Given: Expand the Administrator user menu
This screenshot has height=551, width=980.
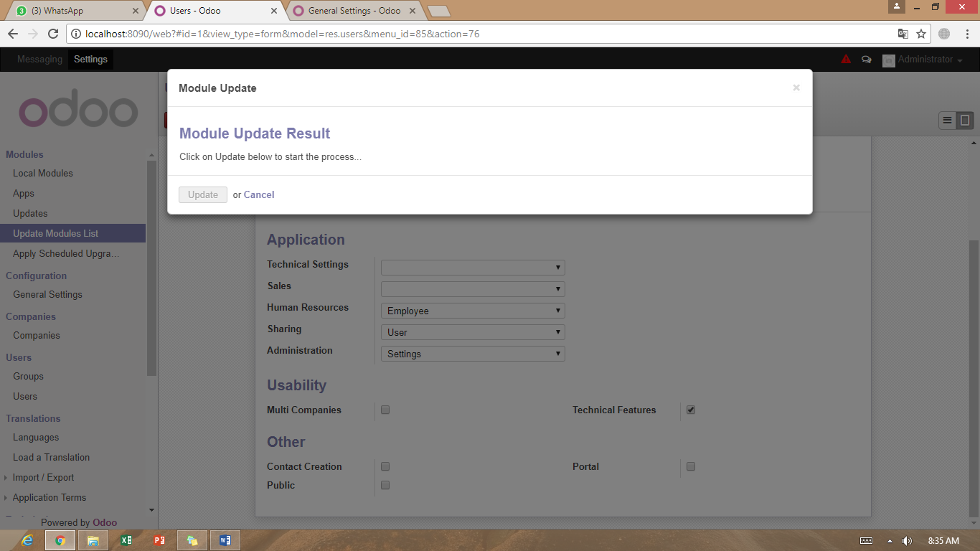Looking at the screenshot, I should (x=923, y=60).
